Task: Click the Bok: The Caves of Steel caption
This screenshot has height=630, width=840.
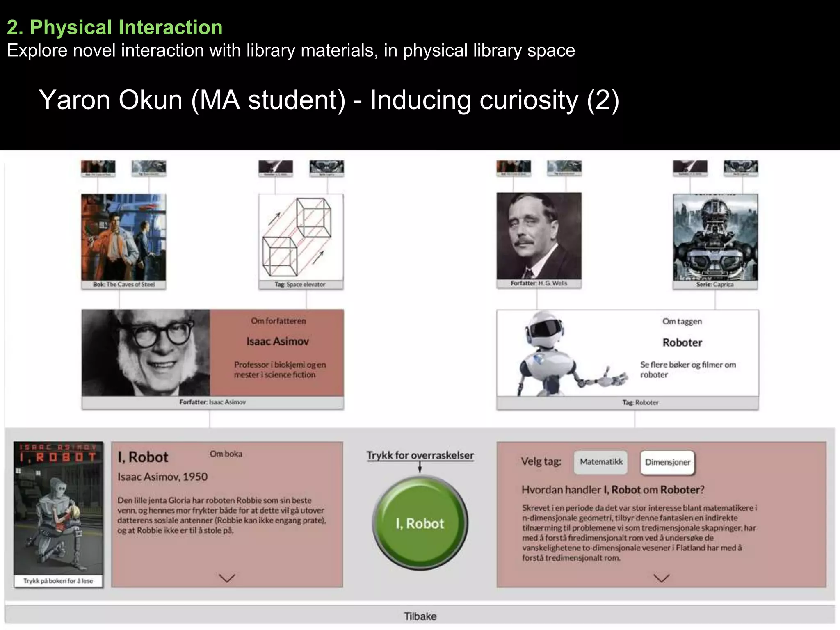Action: (124, 285)
